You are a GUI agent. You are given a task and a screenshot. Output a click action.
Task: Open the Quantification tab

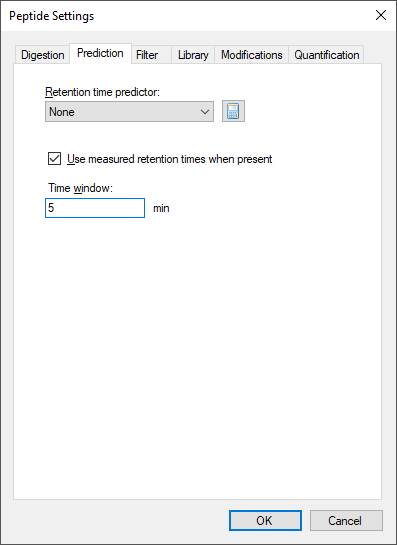326,55
